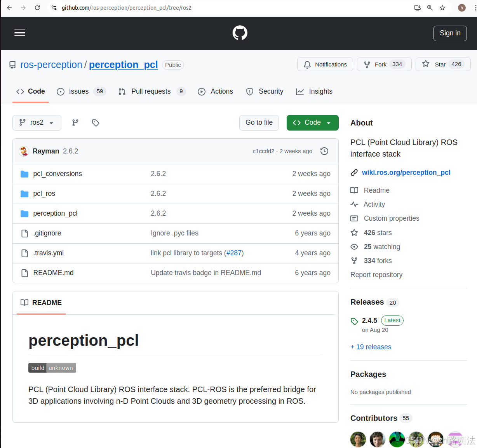Open commit hash c1ccdd2
This screenshot has width=477, height=448.
[263, 151]
